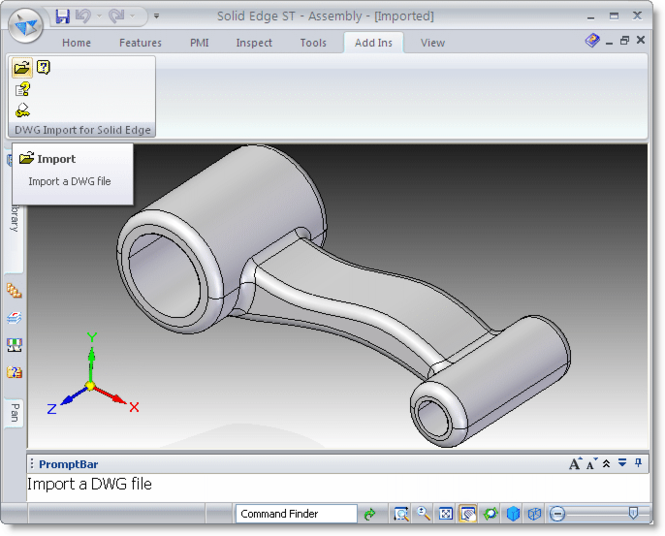Open the undo history dropdown arrow
665x536 pixels.
[x=99, y=16]
